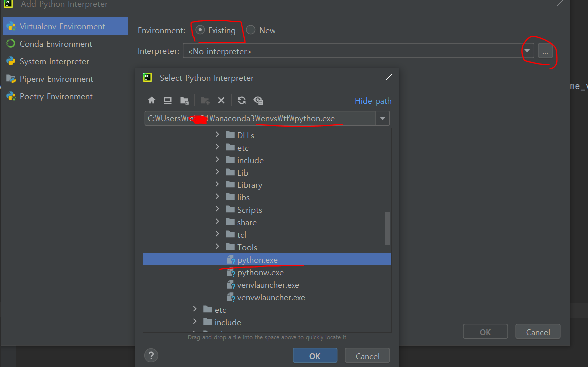The height and width of the screenshot is (367, 588).
Task: Toggle show hidden files and directories icon
Action: (x=258, y=100)
